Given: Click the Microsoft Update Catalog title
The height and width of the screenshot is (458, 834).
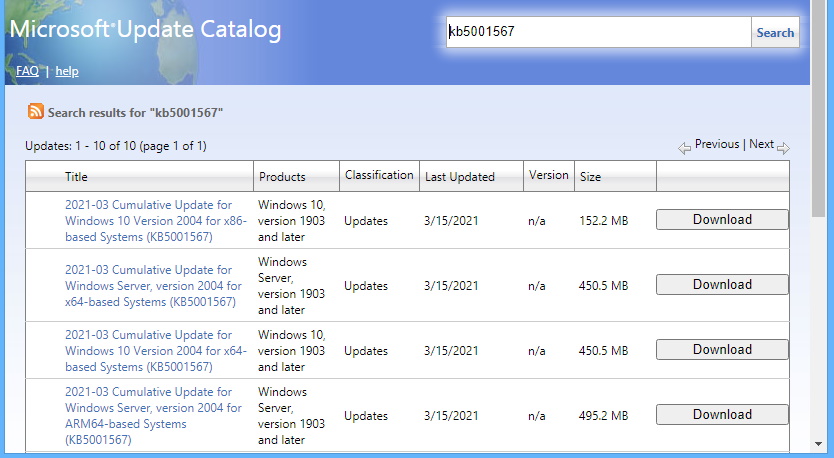Looking at the screenshot, I should [x=145, y=30].
